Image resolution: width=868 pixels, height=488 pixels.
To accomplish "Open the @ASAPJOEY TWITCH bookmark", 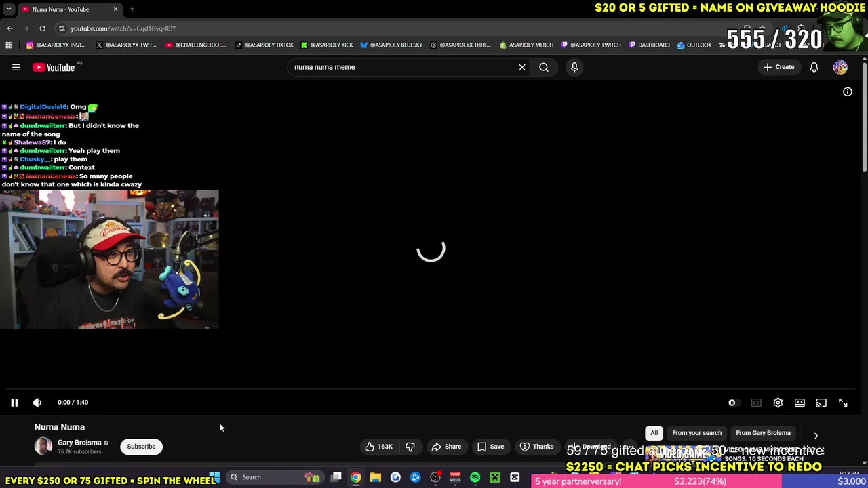I will pos(591,45).
